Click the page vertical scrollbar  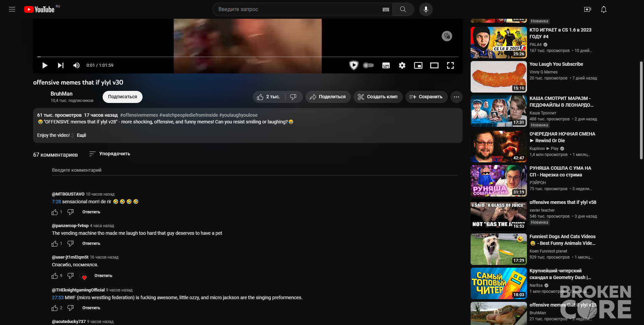(x=641, y=111)
